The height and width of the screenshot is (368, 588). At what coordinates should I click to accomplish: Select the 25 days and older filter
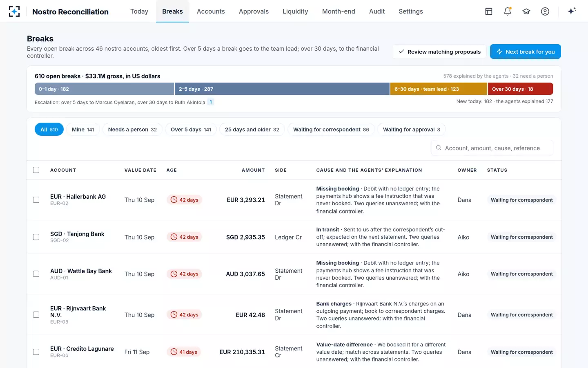point(252,130)
